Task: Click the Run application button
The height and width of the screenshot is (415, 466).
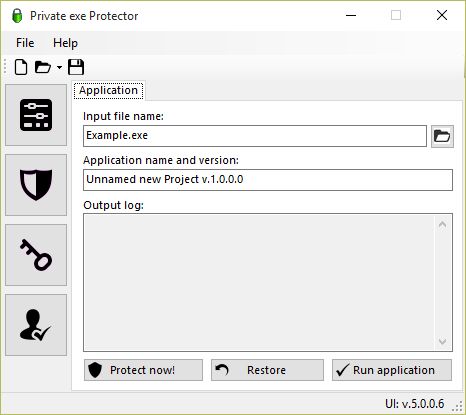Action: [x=392, y=370]
